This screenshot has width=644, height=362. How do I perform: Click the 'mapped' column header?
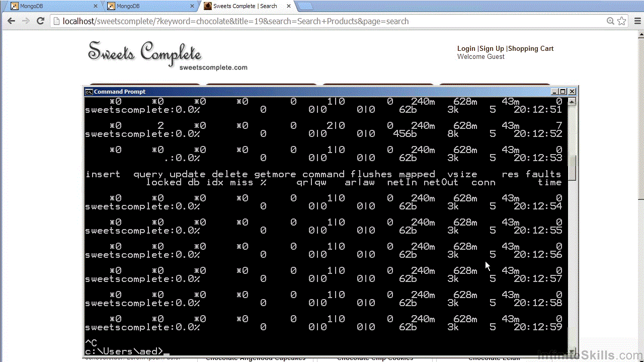click(417, 174)
